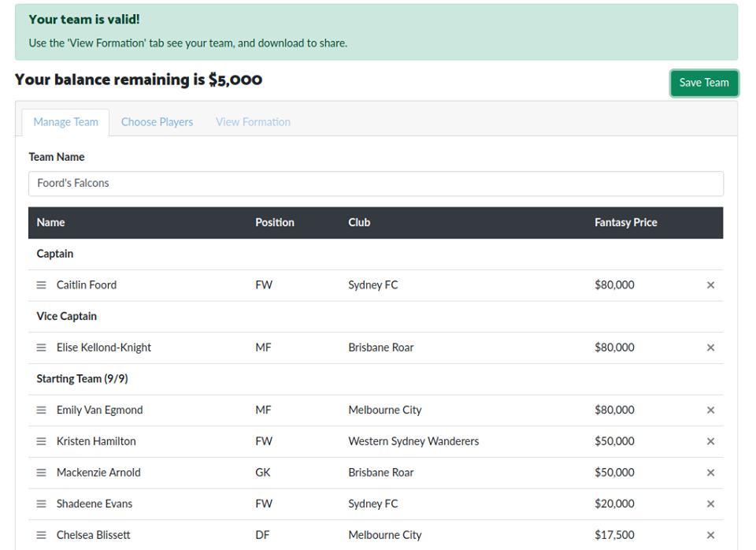Image resolution: width=756 pixels, height=550 pixels.
Task: Switch to the Choose Players tab
Action: tap(157, 122)
